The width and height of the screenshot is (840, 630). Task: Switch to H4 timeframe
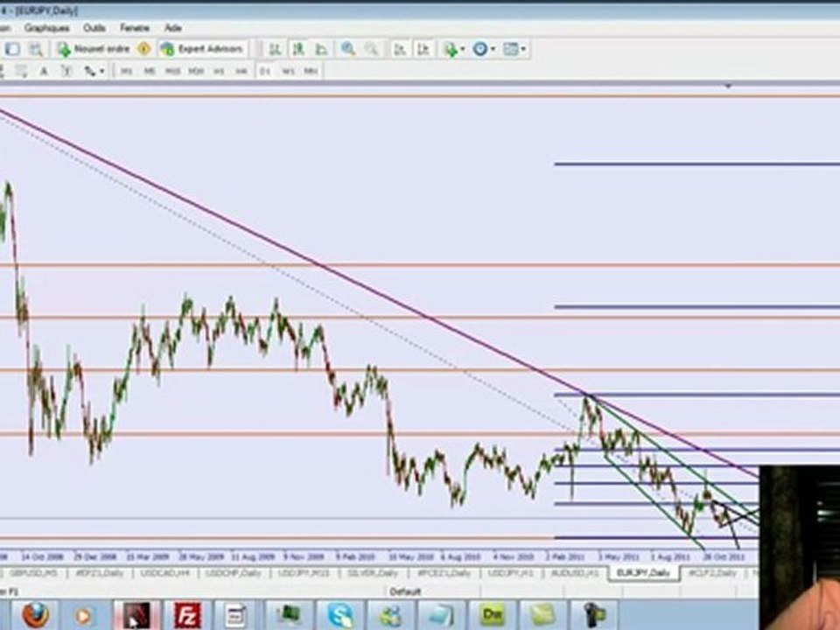point(241,71)
